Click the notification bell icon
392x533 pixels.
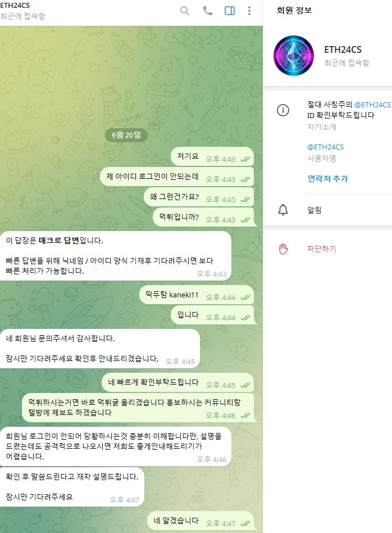coord(283,210)
